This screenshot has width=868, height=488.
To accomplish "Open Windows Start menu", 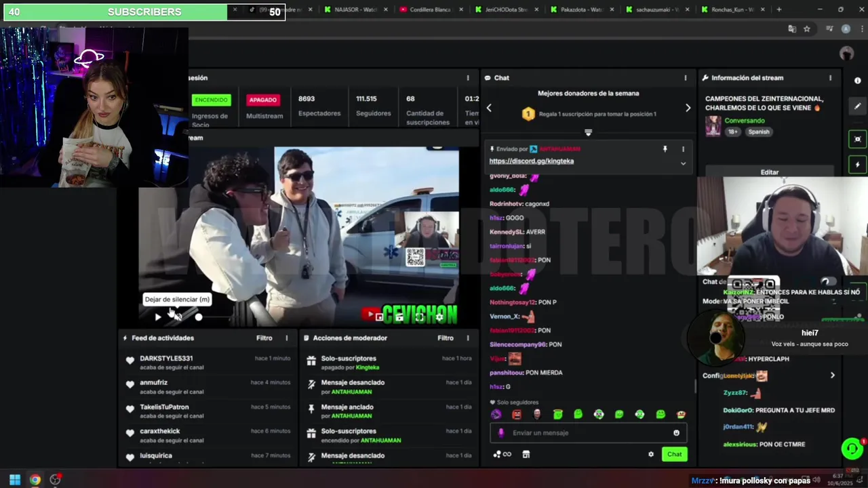I will tap(14, 480).
